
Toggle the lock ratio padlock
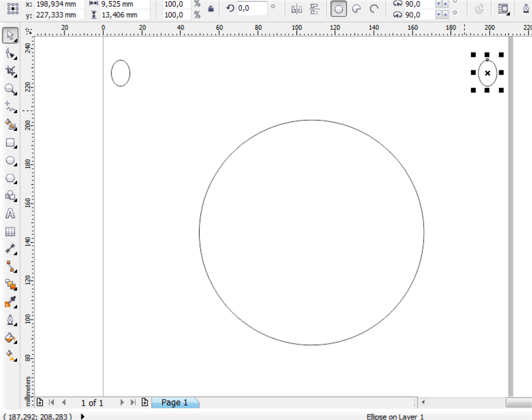pyautogui.click(x=212, y=9)
